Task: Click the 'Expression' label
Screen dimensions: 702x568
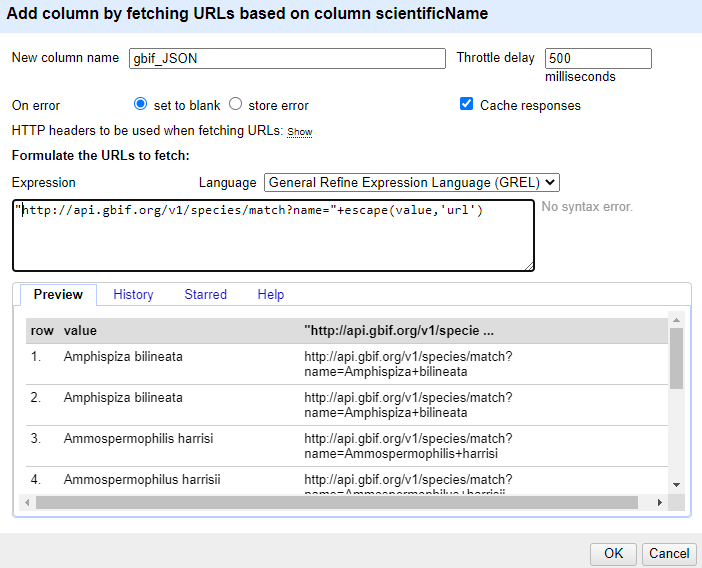Action: 43,183
